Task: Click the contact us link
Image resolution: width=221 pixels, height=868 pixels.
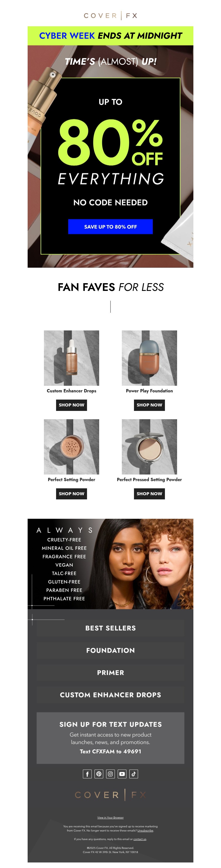Action: click(140, 839)
